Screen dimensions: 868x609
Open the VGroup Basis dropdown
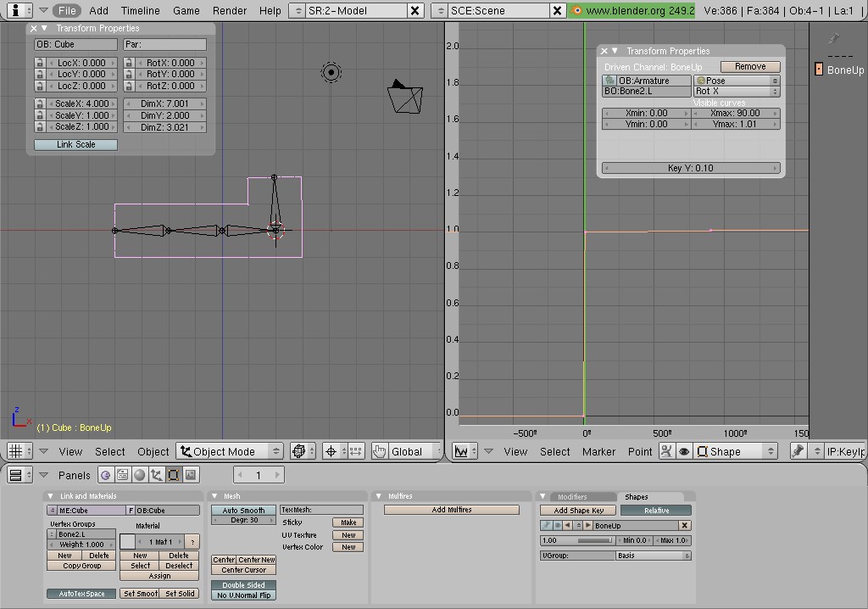[654, 556]
